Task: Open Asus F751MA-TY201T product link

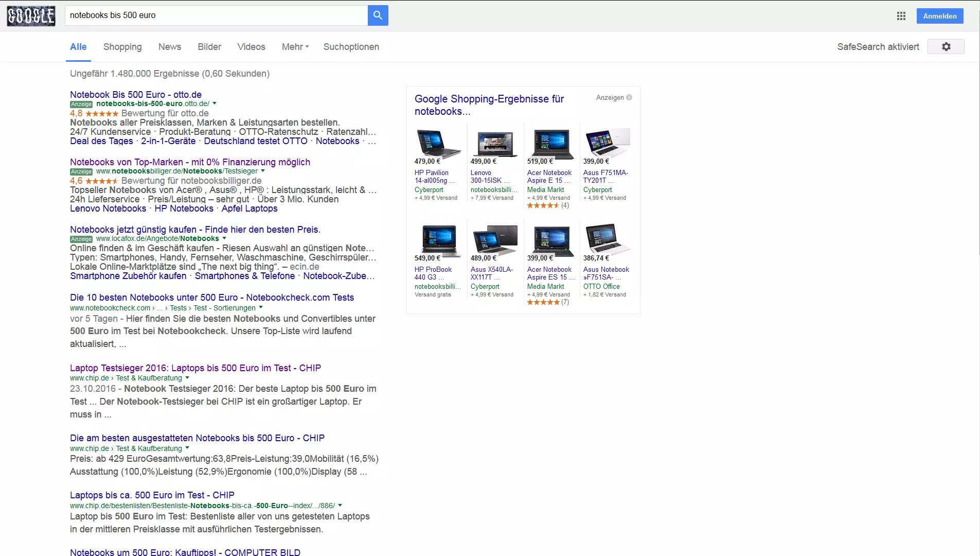Action: 605,177
